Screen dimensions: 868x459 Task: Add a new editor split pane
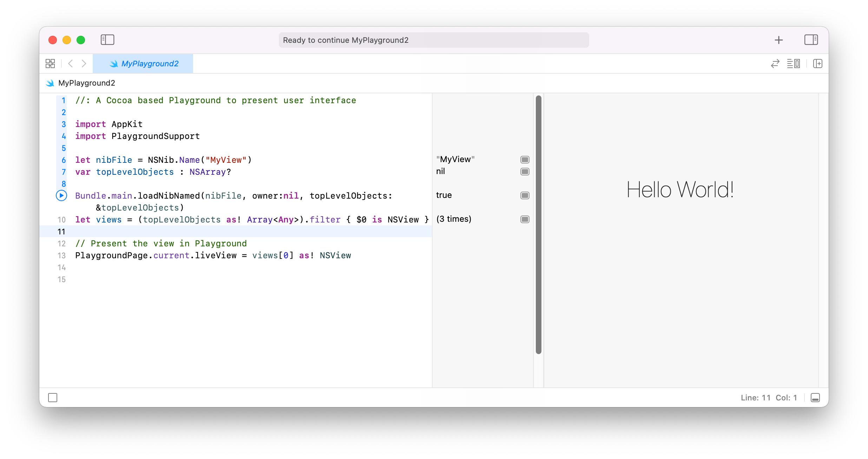(x=818, y=64)
